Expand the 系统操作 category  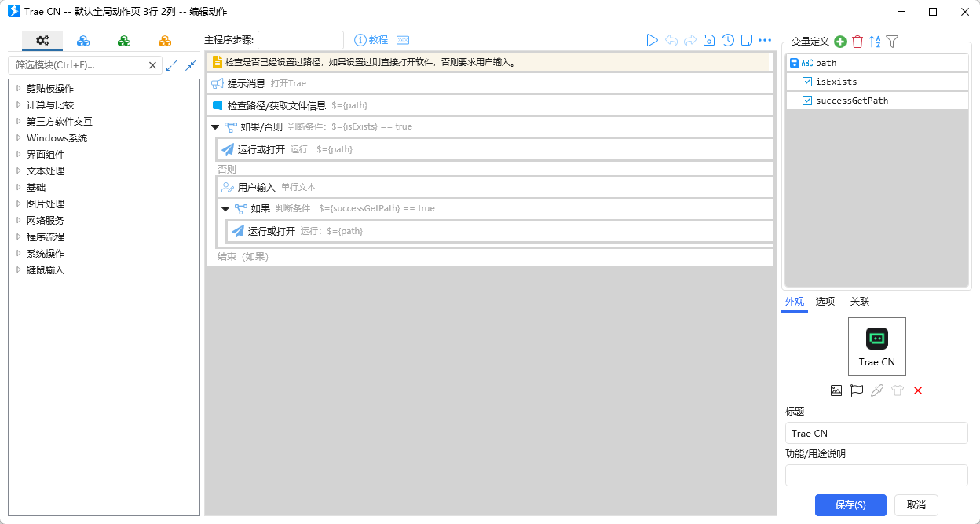(x=19, y=253)
